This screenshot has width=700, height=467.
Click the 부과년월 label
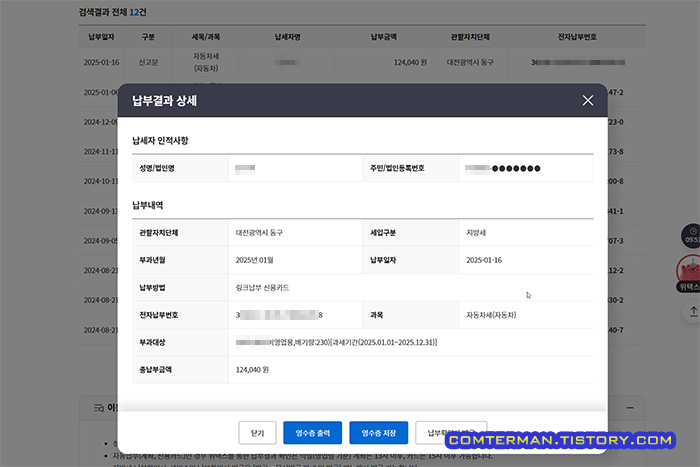(152, 260)
